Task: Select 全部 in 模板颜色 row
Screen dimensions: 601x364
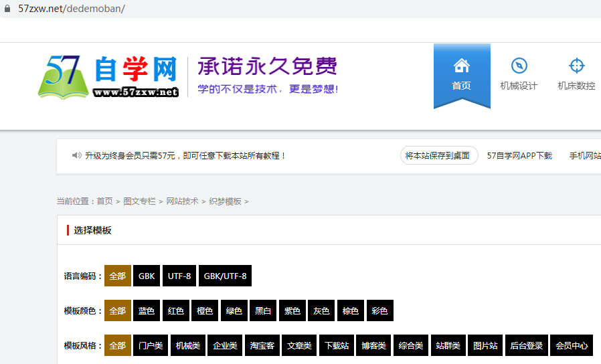Action: 117,311
